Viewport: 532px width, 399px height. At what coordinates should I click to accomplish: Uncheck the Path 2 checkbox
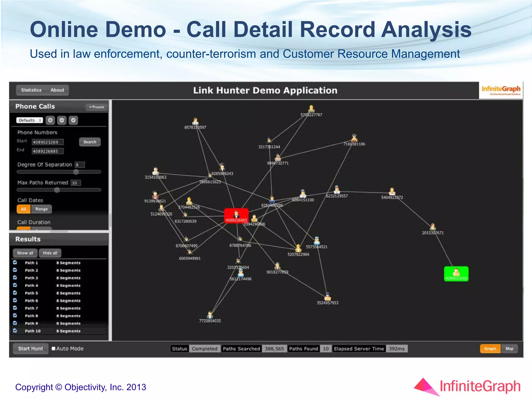tap(15, 270)
